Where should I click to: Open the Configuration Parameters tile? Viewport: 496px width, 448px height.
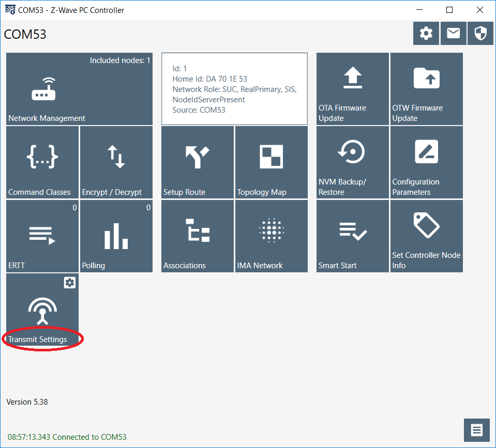coord(426,162)
